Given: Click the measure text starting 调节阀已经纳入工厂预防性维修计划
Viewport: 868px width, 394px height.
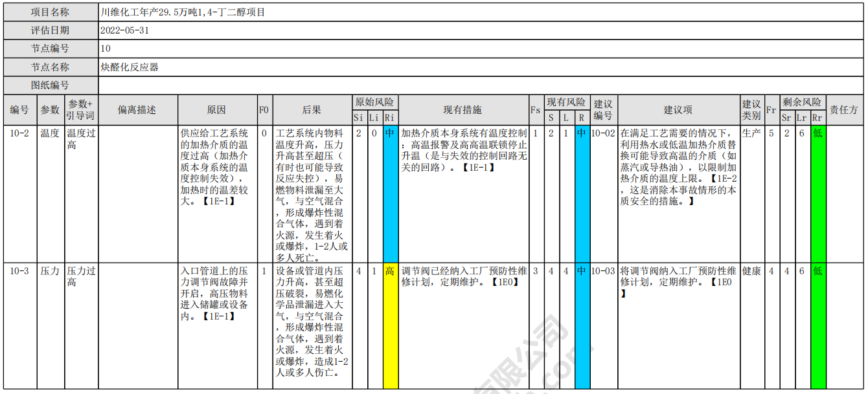Looking at the screenshot, I should pyautogui.click(x=464, y=276).
